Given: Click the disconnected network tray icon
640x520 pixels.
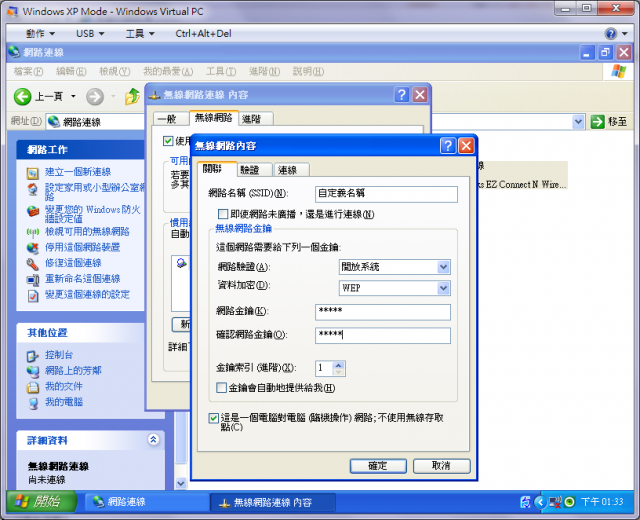Looking at the screenshot, I should click(554, 502).
